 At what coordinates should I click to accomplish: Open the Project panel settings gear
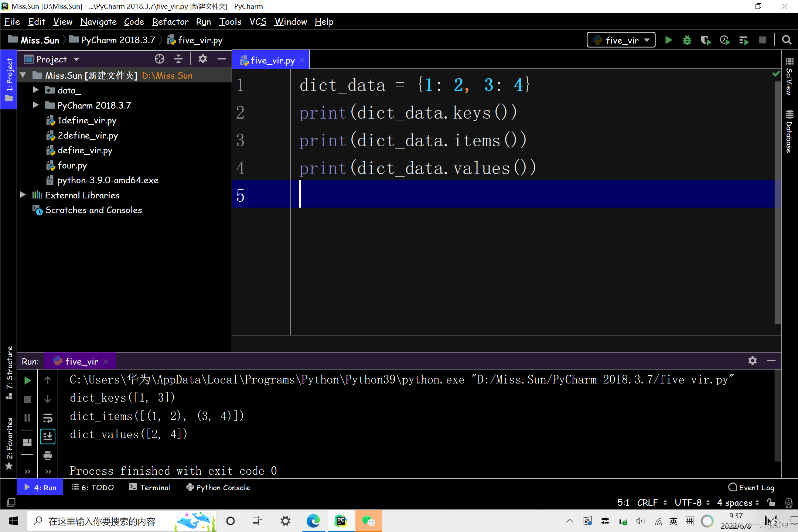coord(203,59)
